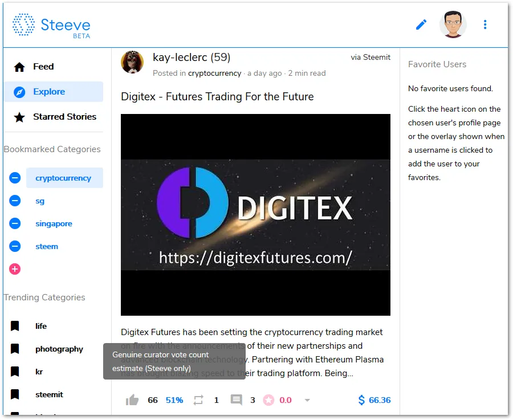Screen dimensions: 513x420
Task: Open the kr trending category
Action: pos(39,372)
